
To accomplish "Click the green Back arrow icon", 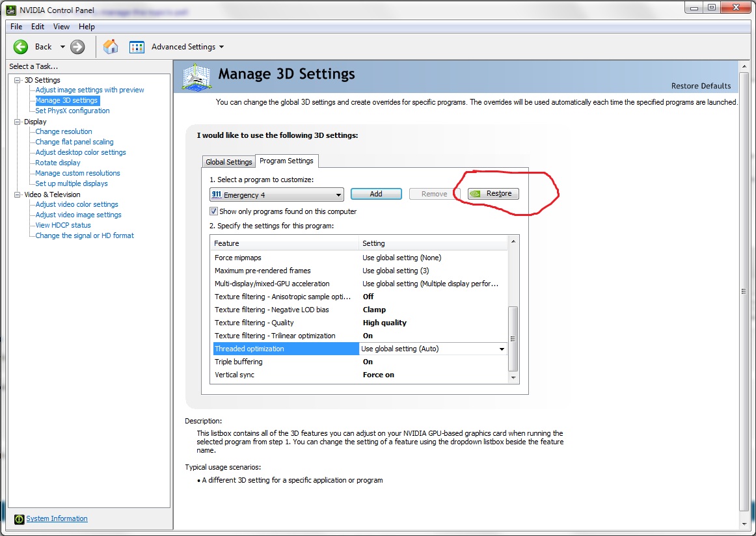I will 21,47.
